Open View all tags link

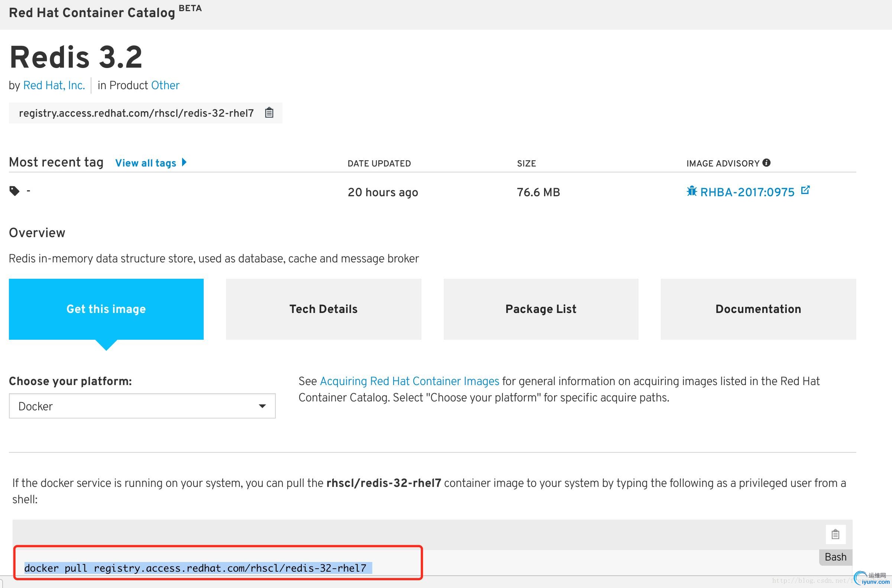(x=145, y=163)
